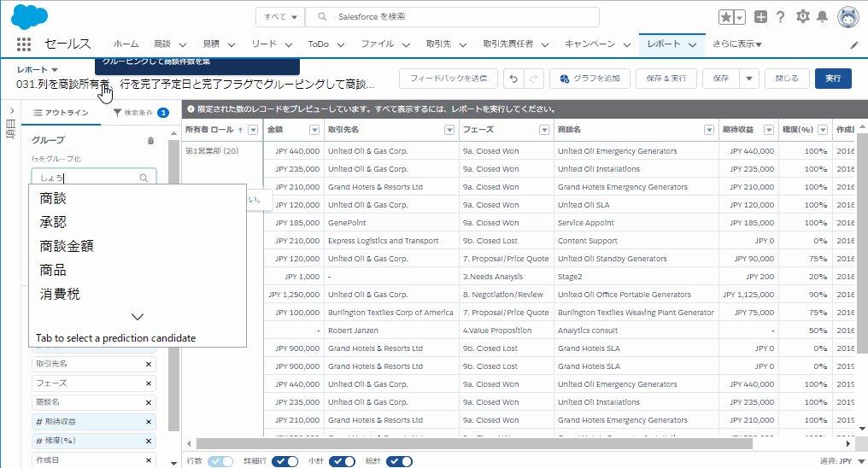Remove the 期待収益 column with X
Viewport: 868px width, 468px height.
click(149, 422)
